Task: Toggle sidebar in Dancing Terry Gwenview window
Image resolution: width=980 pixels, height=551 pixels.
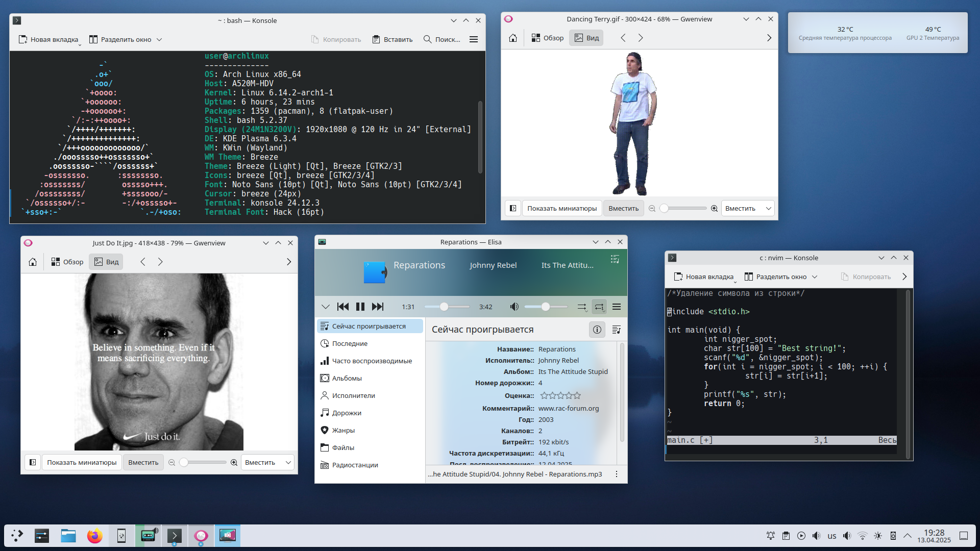Action: tap(513, 208)
